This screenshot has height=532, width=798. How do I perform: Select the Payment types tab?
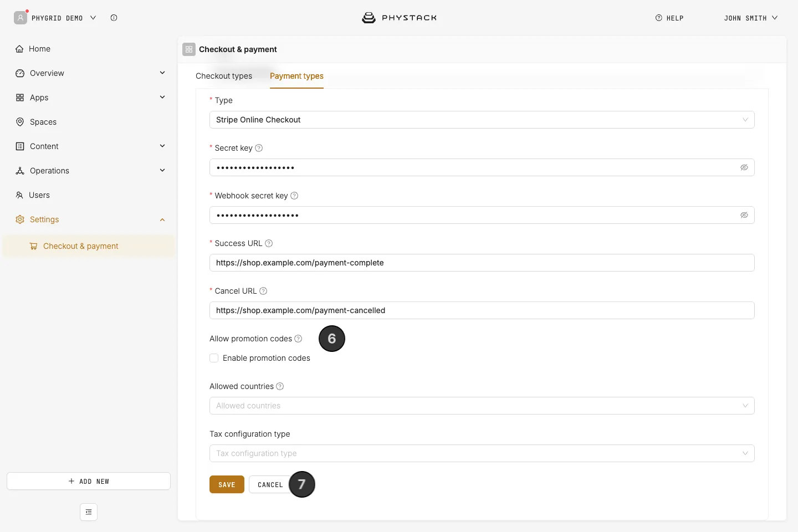[296, 76]
